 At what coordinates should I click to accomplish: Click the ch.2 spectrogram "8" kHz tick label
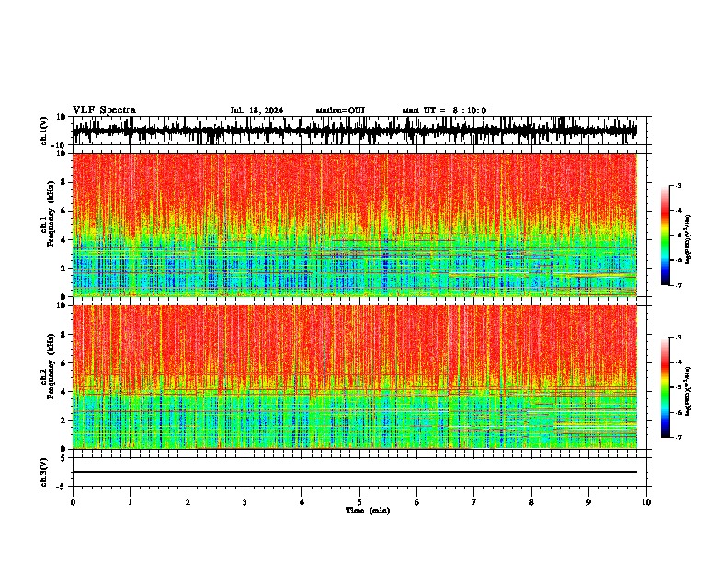click(x=63, y=335)
